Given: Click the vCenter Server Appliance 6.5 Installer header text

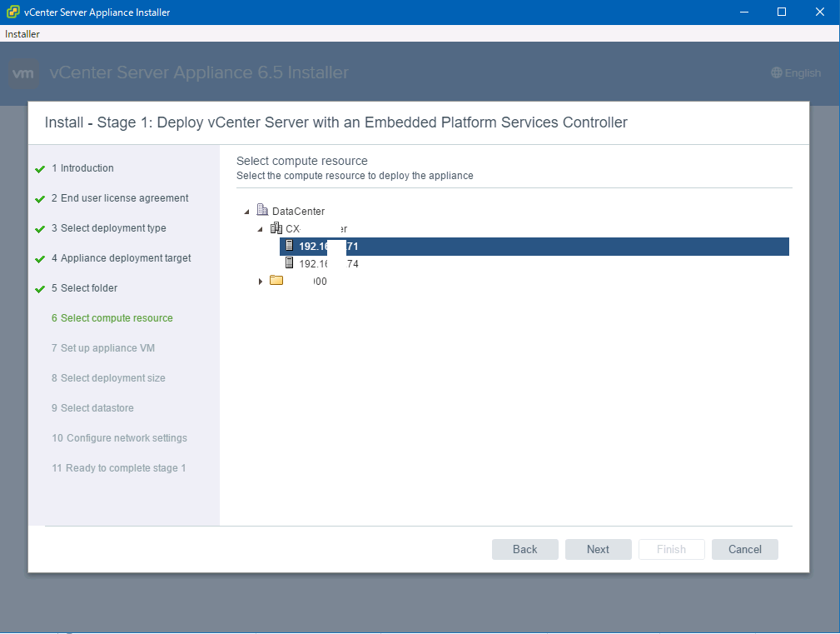Looking at the screenshot, I should click(199, 72).
